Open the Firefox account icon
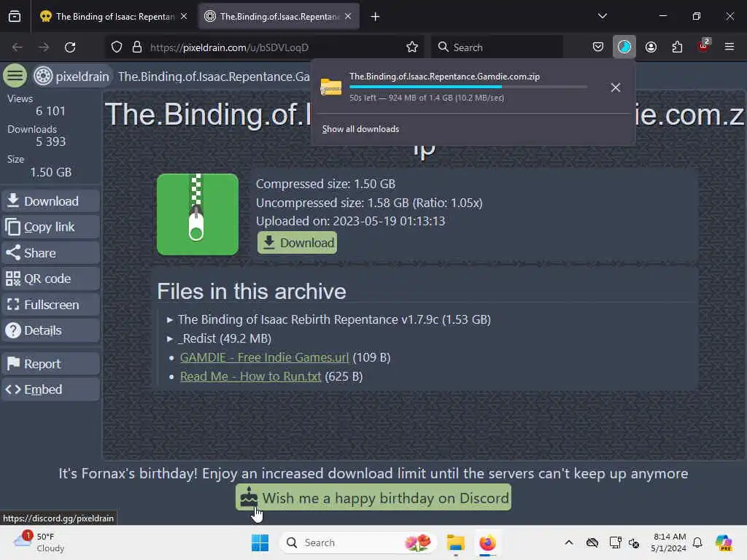Image resolution: width=747 pixels, height=560 pixels. (651, 47)
